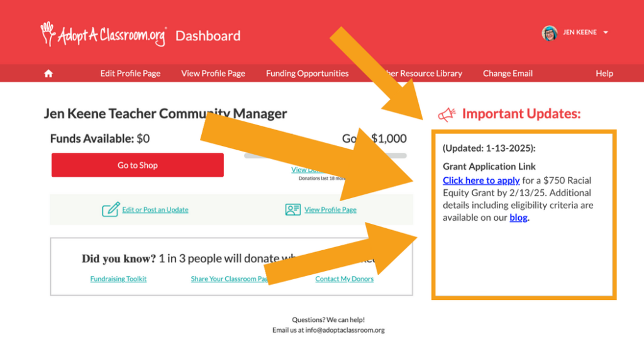
Task: Open Jen Keene's profile avatar
Action: 549,33
